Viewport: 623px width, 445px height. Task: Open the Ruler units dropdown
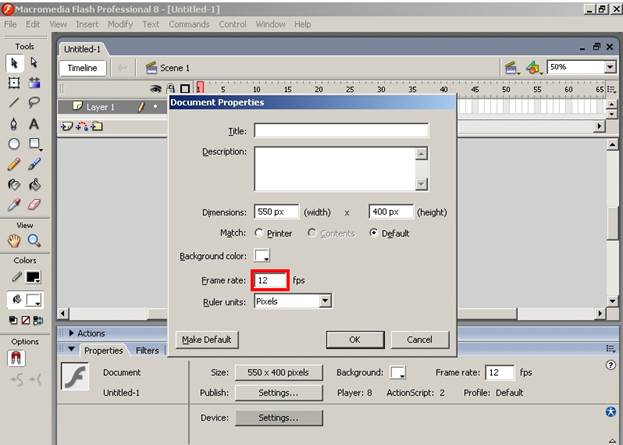coord(325,301)
